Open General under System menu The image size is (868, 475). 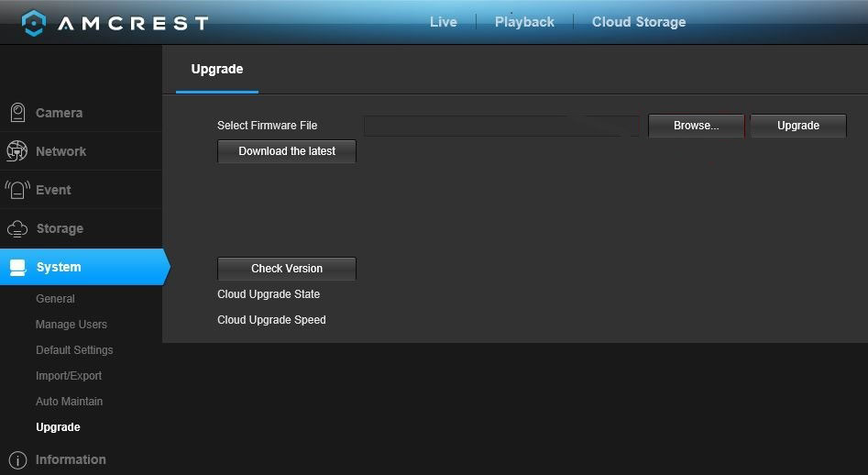[x=55, y=299]
